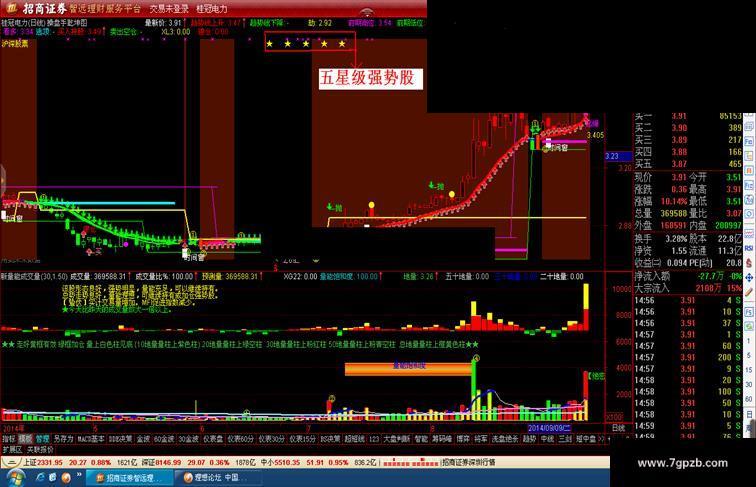Click the orange browser icon in quick launch
756x487 pixels.
[66, 477]
